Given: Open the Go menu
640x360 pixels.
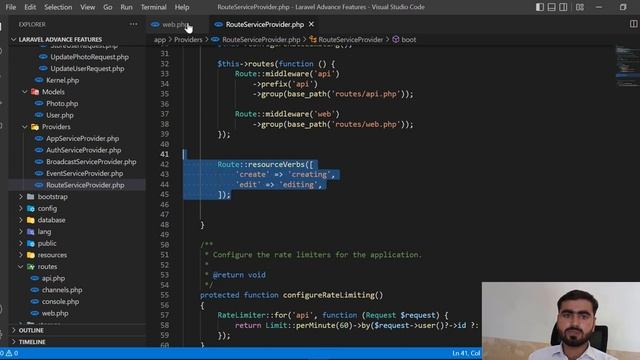Looking at the screenshot, I should pos(107,7).
